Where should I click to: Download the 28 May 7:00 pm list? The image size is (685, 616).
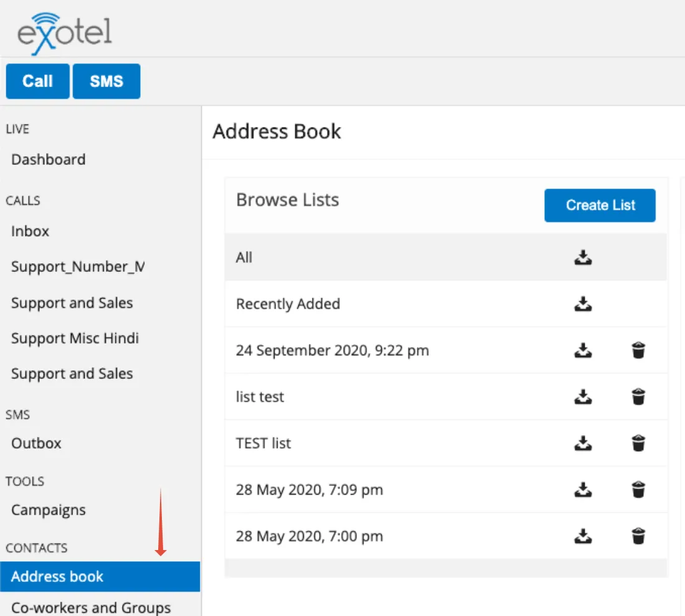tap(583, 536)
